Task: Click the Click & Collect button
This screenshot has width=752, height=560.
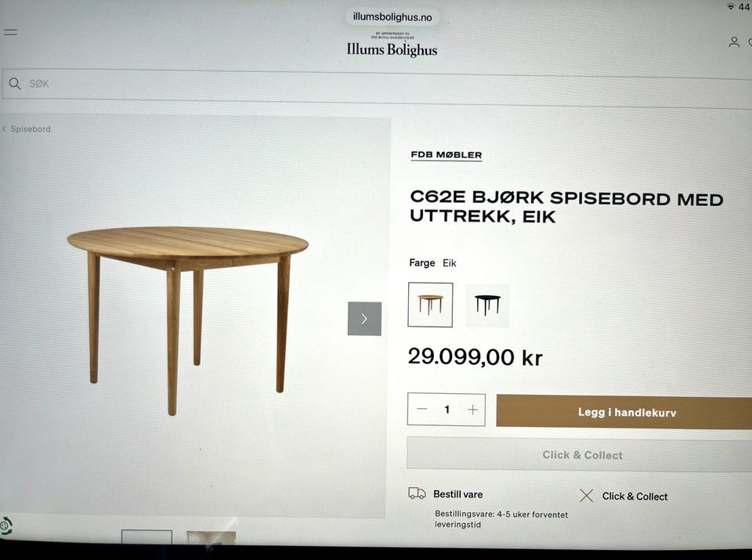Action: click(x=580, y=454)
